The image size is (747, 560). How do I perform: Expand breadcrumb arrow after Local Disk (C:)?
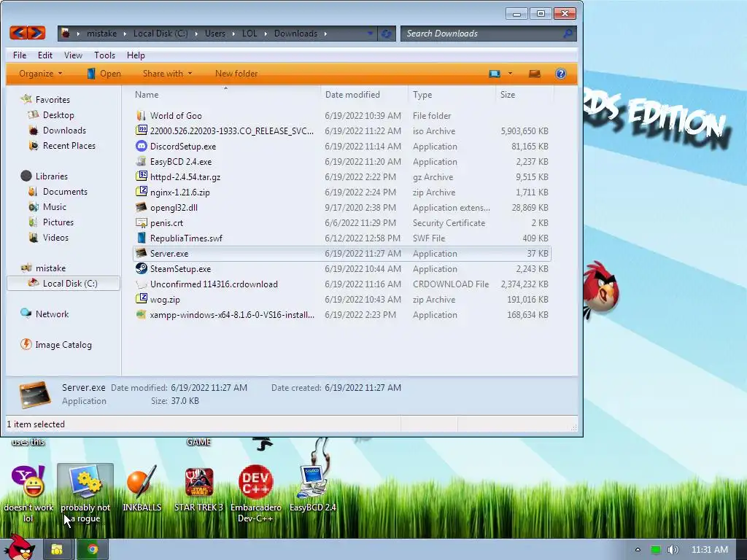(x=196, y=34)
